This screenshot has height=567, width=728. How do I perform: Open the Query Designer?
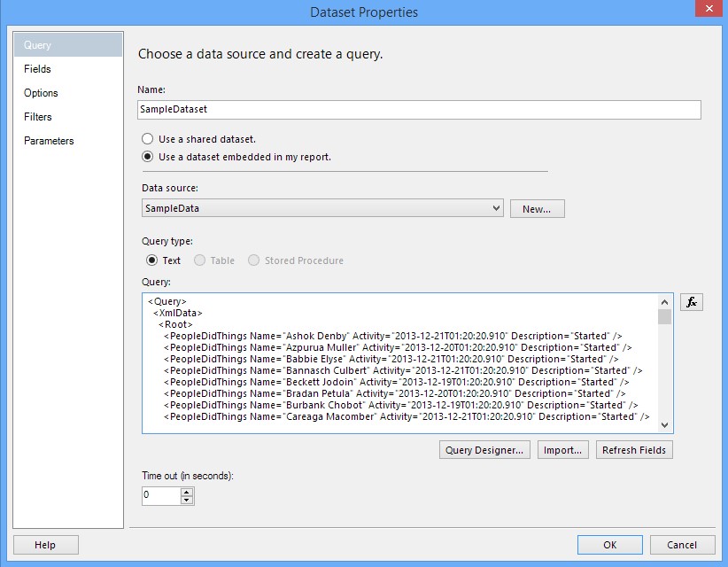coord(484,450)
